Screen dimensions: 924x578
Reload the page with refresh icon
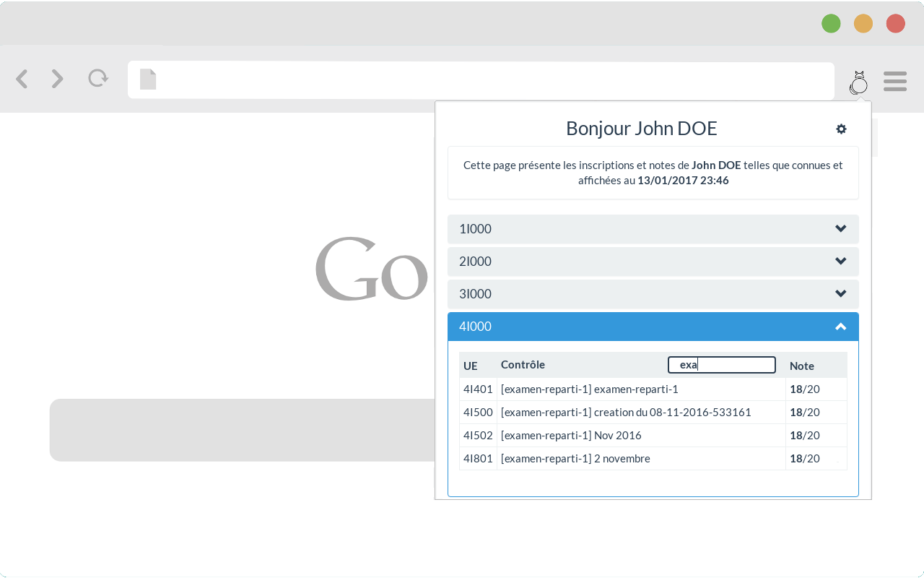[x=98, y=78]
